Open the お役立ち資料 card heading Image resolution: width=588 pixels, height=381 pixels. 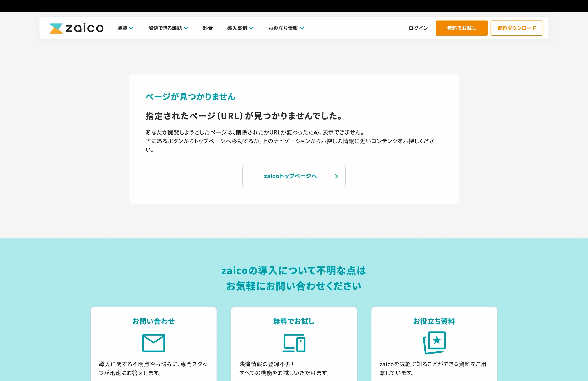click(434, 321)
